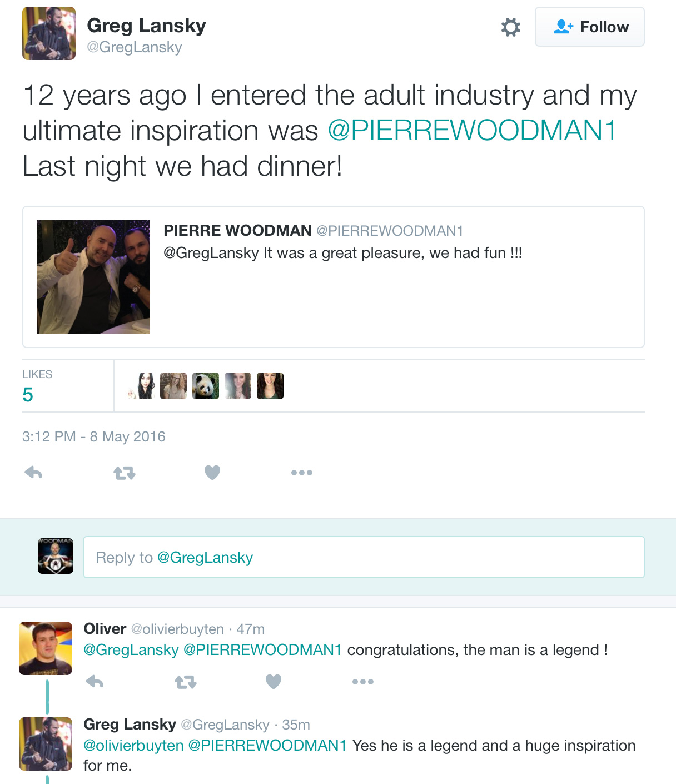Like the main tweet with heart
Viewport: 676px width, 784px height.
[x=212, y=473]
